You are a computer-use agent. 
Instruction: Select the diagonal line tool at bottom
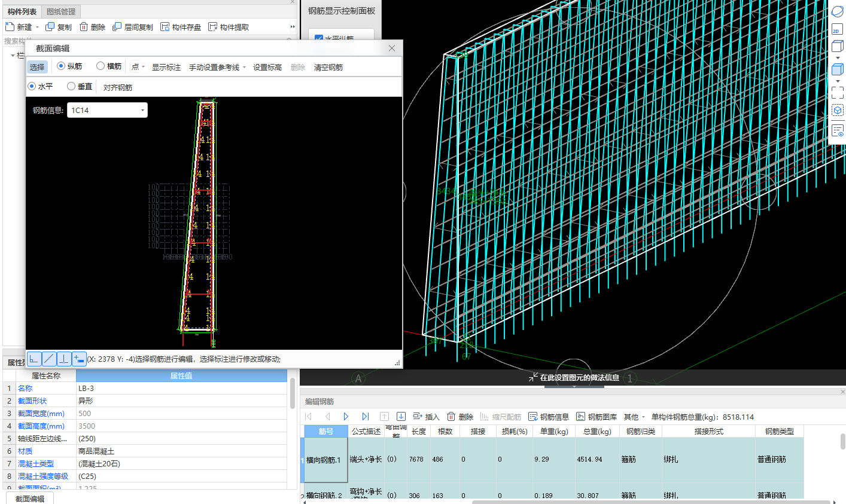click(x=49, y=359)
